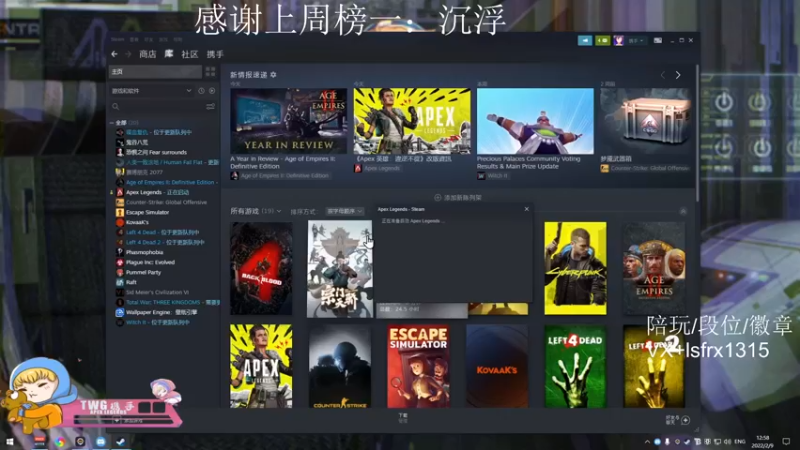Select Witch It in sidebar list
800x450 pixels.
click(151, 322)
